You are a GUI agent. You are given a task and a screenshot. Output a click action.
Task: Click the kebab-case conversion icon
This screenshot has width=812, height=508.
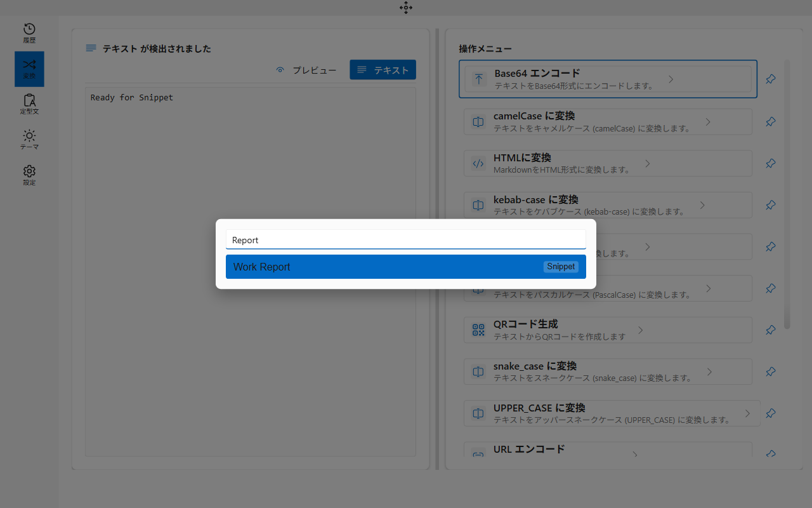[478, 204]
